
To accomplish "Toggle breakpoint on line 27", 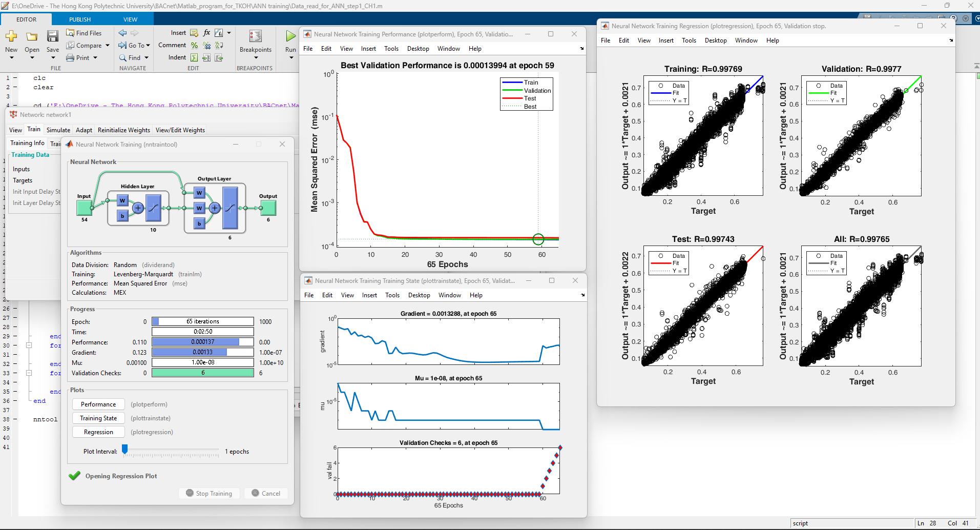I will [x=15, y=318].
